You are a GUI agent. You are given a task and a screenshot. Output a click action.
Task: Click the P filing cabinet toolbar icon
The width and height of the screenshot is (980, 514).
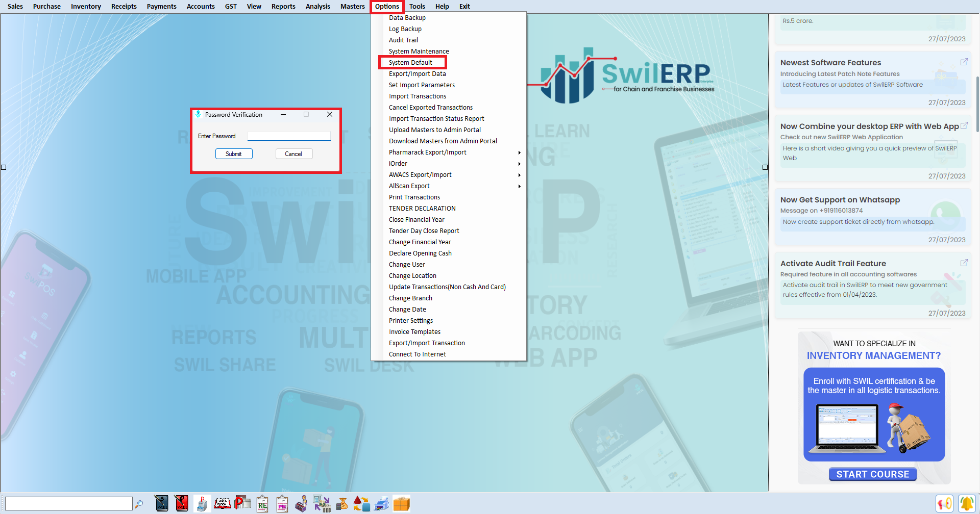tap(202, 503)
